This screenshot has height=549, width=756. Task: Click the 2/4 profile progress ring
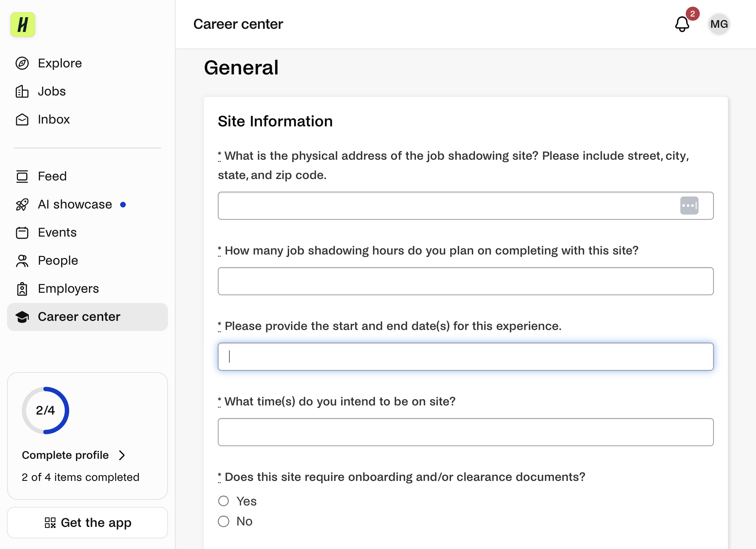45,410
